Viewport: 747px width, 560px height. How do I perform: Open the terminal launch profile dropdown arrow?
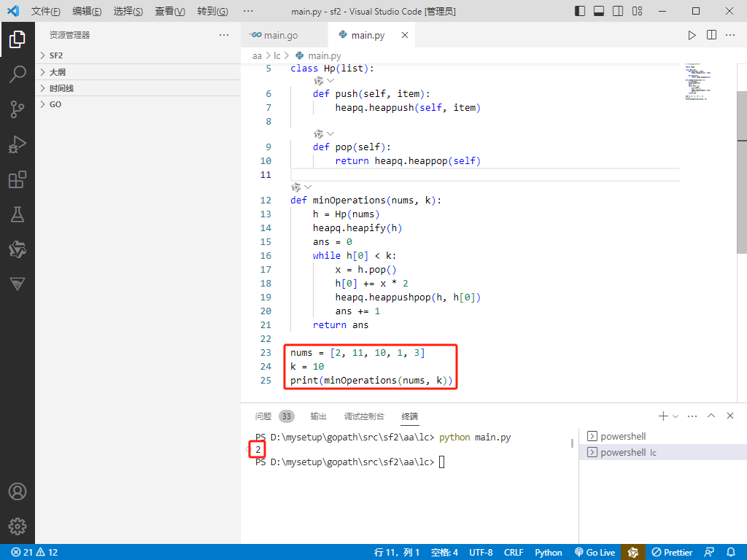pyautogui.click(x=676, y=416)
